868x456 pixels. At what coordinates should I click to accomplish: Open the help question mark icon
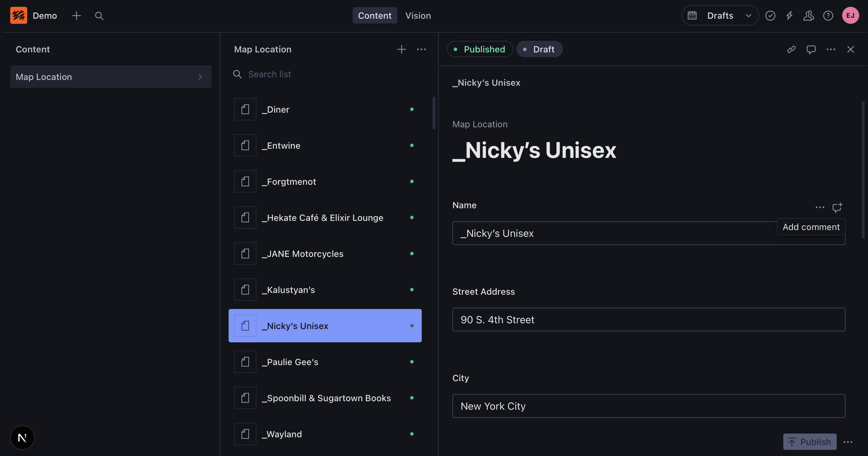pos(828,16)
